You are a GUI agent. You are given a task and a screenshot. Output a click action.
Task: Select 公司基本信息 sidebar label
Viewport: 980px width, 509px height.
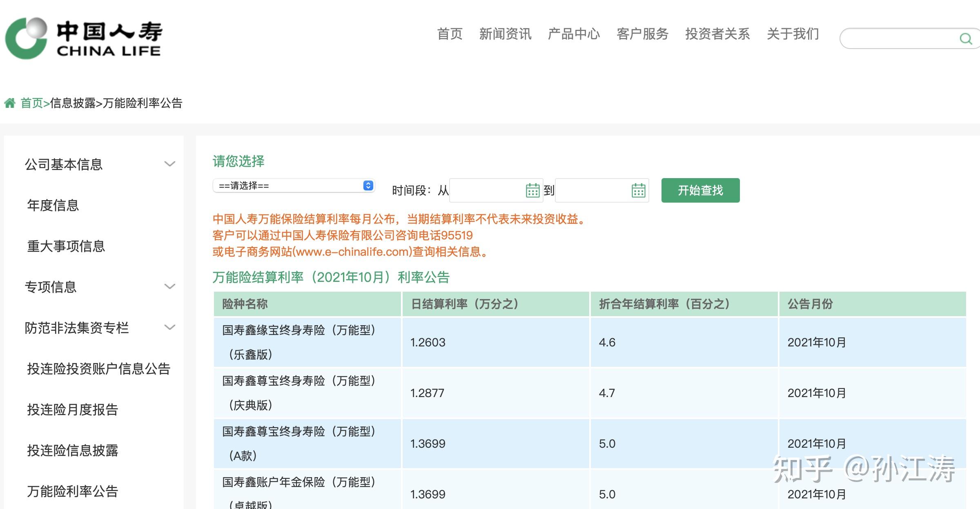(63, 164)
